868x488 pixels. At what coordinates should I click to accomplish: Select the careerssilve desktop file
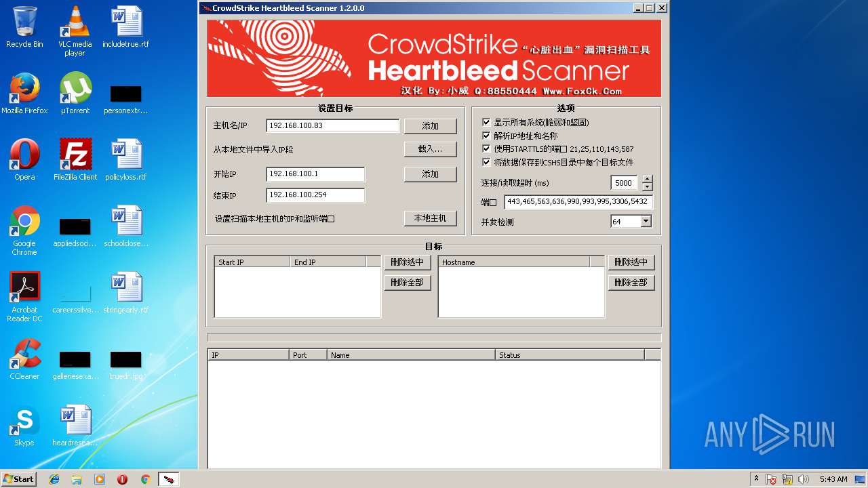pos(75,298)
